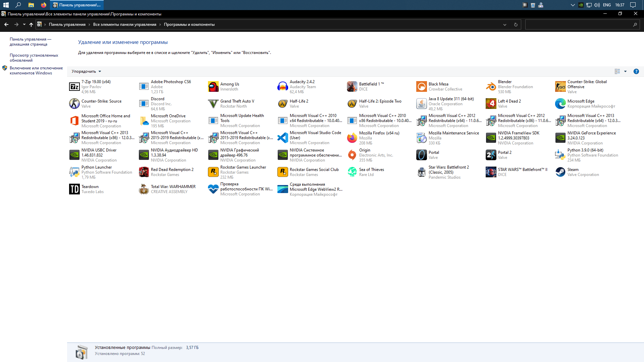
Task: Select Microsoft Update Health Tools entry
Action: (x=241, y=121)
